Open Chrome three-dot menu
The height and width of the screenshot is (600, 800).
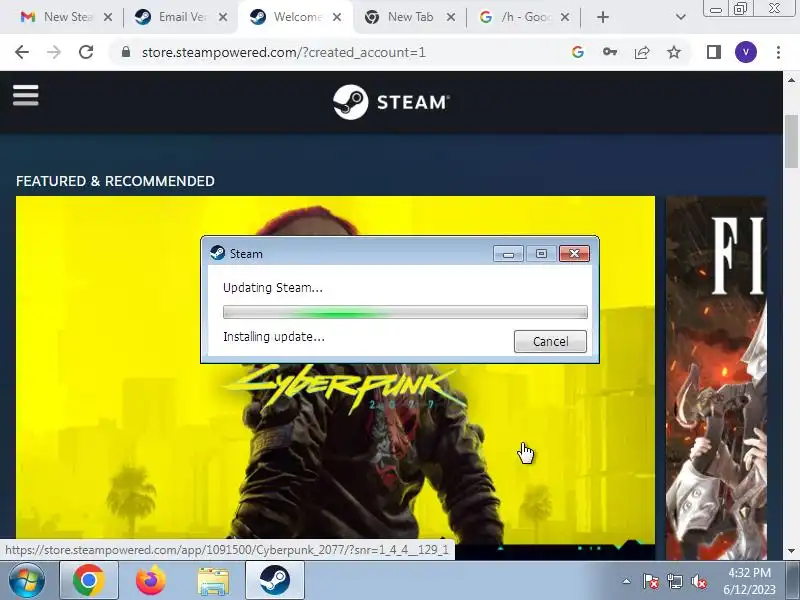tap(778, 52)
